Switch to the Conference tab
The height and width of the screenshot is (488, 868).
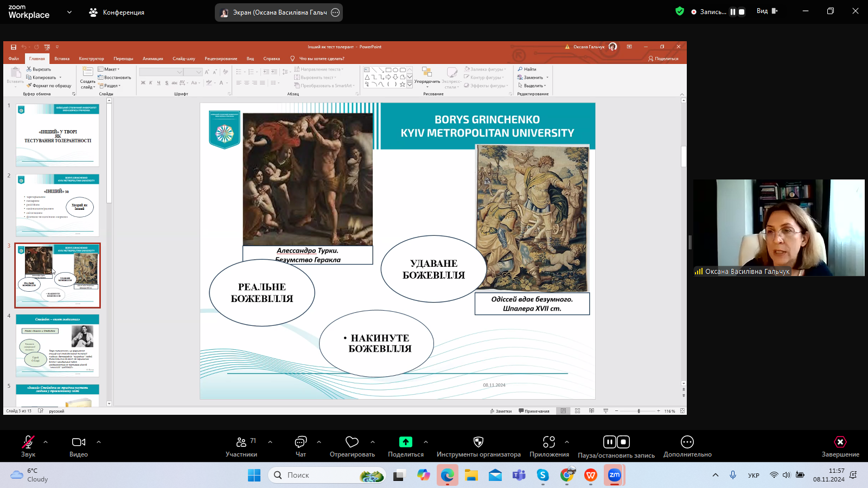tap(117, 12)
